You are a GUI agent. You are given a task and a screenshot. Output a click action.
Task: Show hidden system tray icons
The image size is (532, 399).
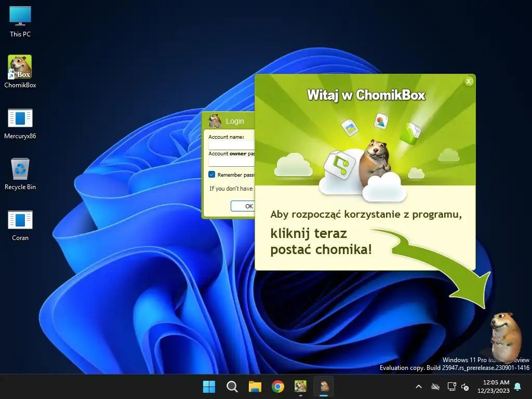pos(419,387)
